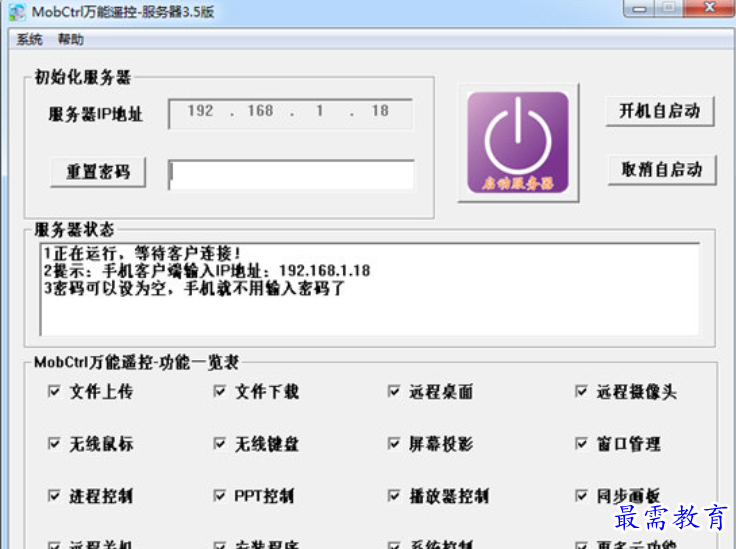Toggle the 窗口管理 checkbox
Image resolution: width=736 pixels, height=549 pixels.
(x=581, y=443)
